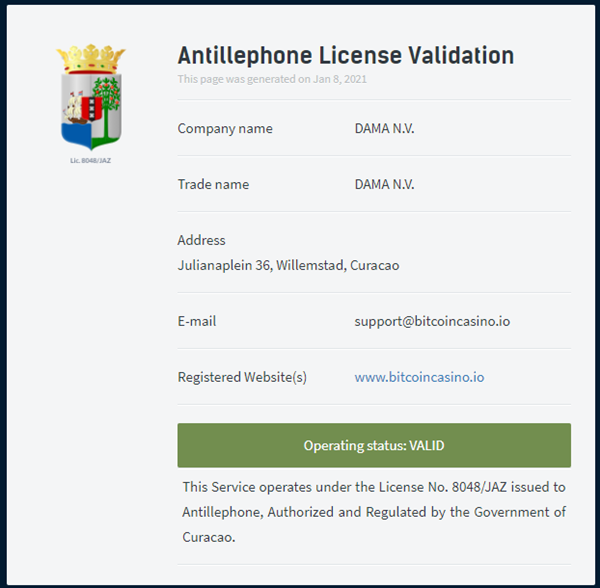
Task: Click the Company name label
Action: (225, 129)
